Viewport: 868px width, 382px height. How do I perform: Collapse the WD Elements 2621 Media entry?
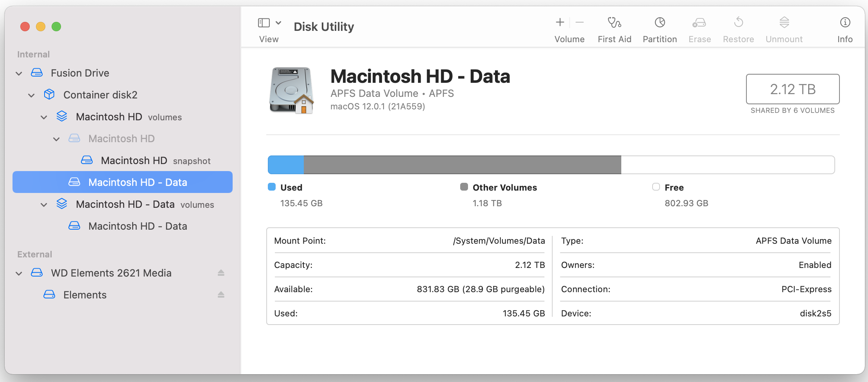[19, 273]
